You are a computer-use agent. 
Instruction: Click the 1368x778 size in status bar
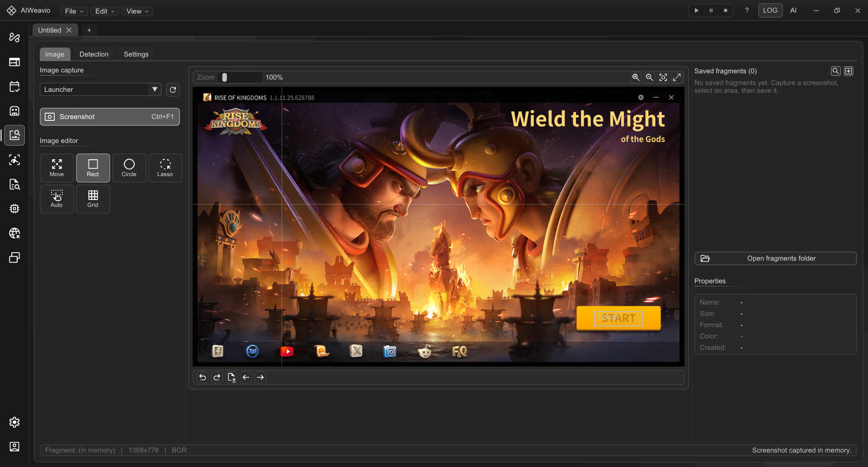click(x=144, y=450)
